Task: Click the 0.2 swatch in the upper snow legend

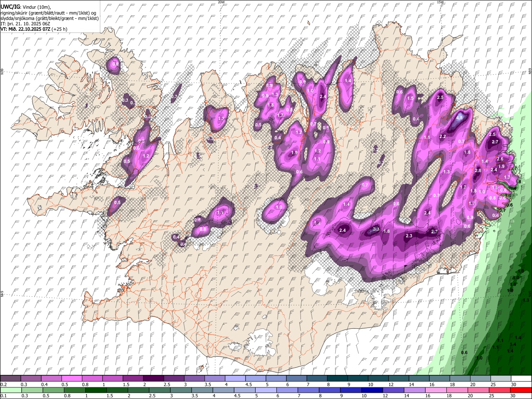Action: [x=10, y=379]
